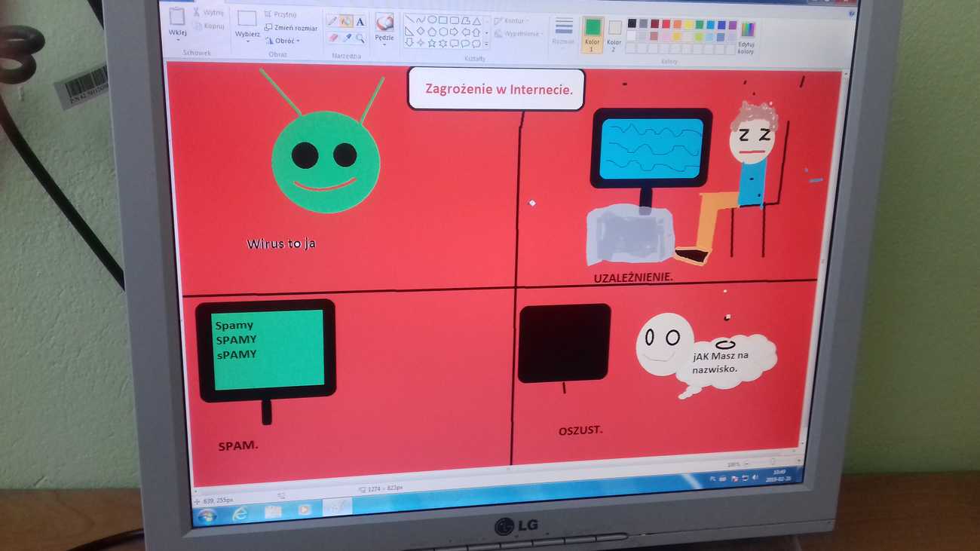This screenshot has height=551, width=980.
Task: Select the oval shape
Action: coord(432,19)
